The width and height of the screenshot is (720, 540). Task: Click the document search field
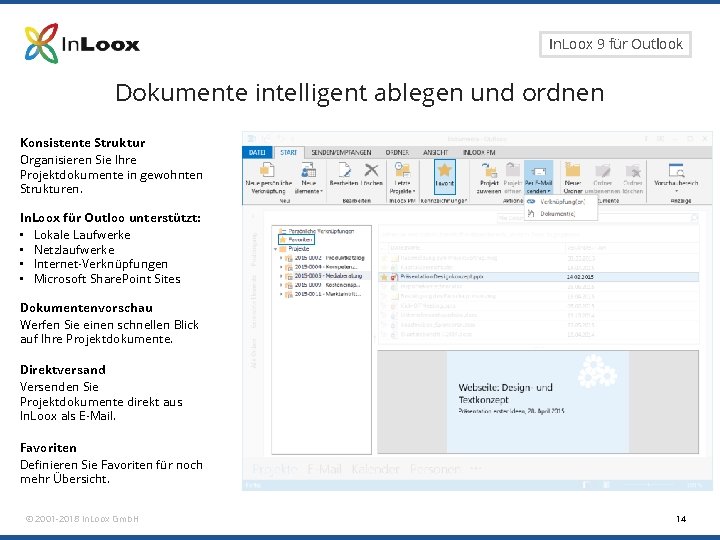tap(597, 219)
